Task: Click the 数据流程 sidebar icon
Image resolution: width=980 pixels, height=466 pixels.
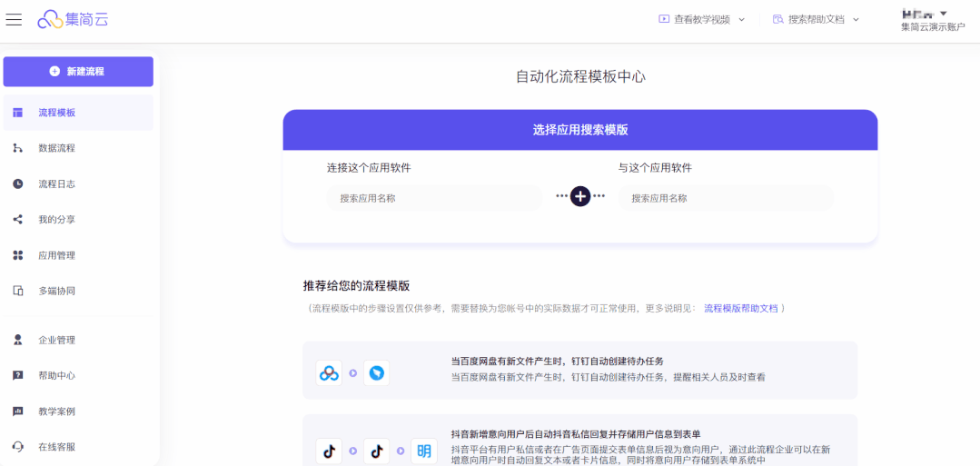Action: (x=17, y=148)
